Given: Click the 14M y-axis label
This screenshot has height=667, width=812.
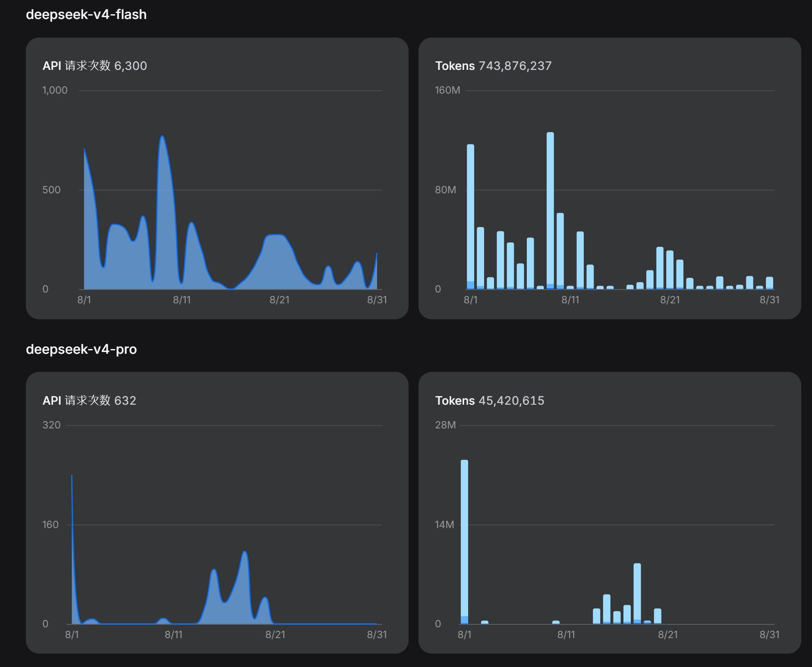Looking at the screenshot, I should [444, 525].
